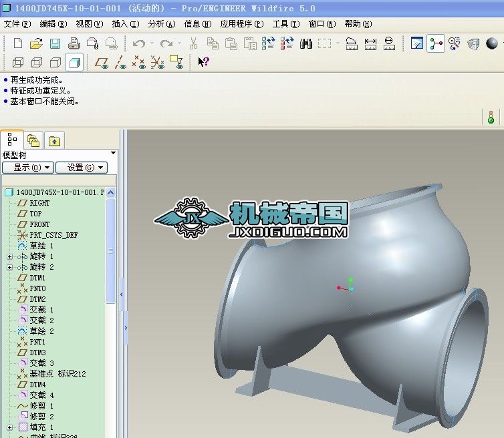Screen dimensions: 504x438
Task: Expand the 填充 1 feature
Action: pos(9,427)
